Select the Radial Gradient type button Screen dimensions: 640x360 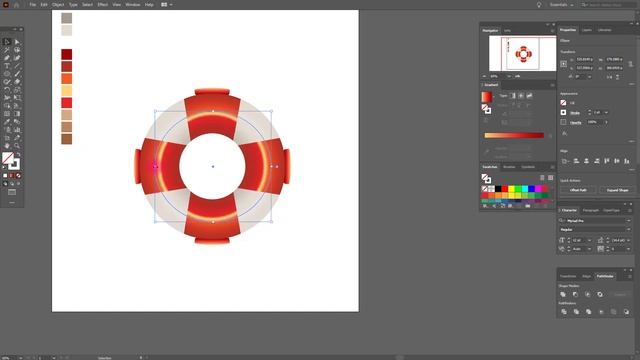(x=521, y=96)
